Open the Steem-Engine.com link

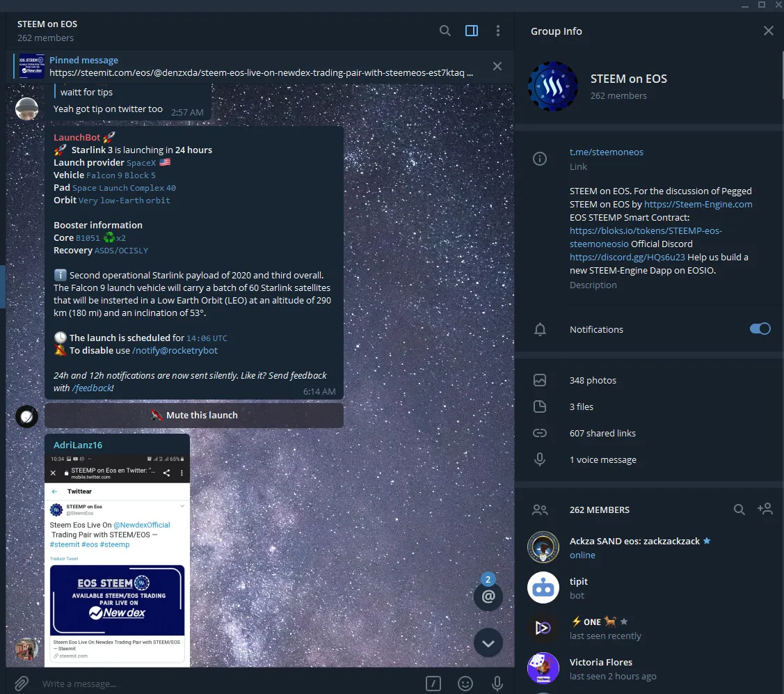coord(698,204)
